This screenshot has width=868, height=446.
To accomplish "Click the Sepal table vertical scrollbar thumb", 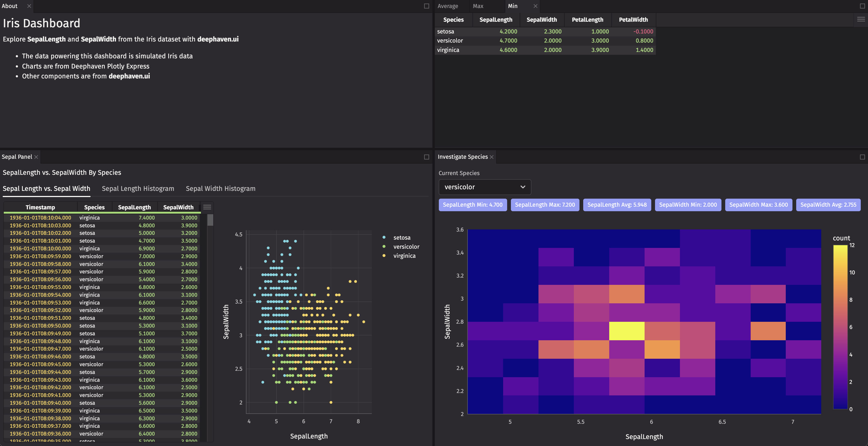I will (x=210, y=220).
